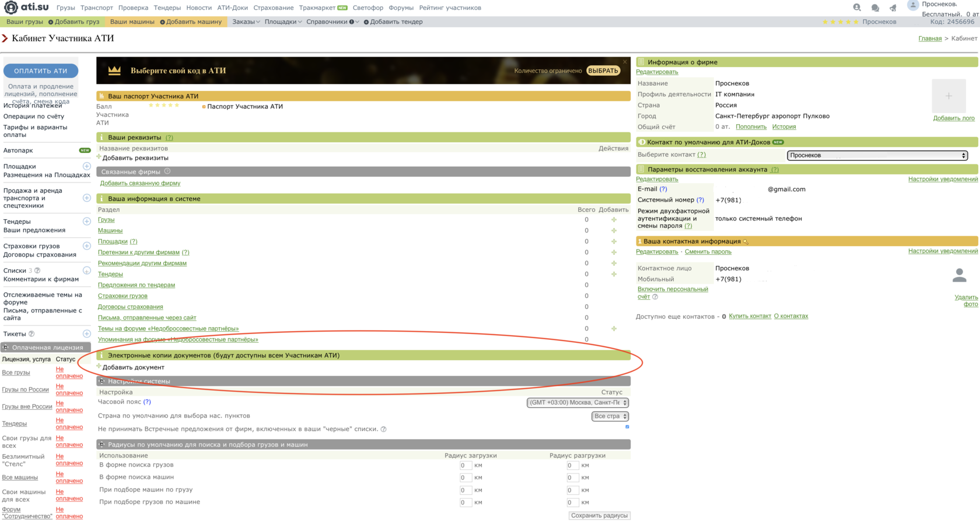This screenshot has width=980, height=523.
Task: Click Купить контакт link
Action: point(750,316)
